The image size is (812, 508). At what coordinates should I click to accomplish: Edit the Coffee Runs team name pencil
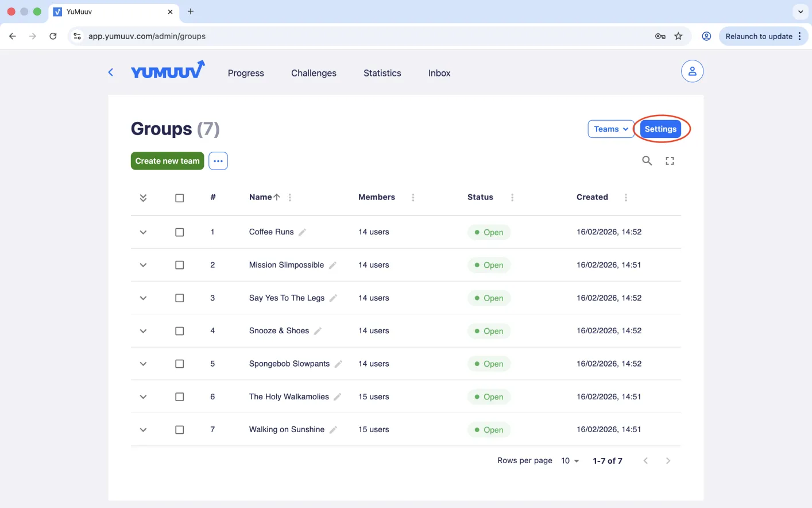pyautogui.click(x=302, y=232)
